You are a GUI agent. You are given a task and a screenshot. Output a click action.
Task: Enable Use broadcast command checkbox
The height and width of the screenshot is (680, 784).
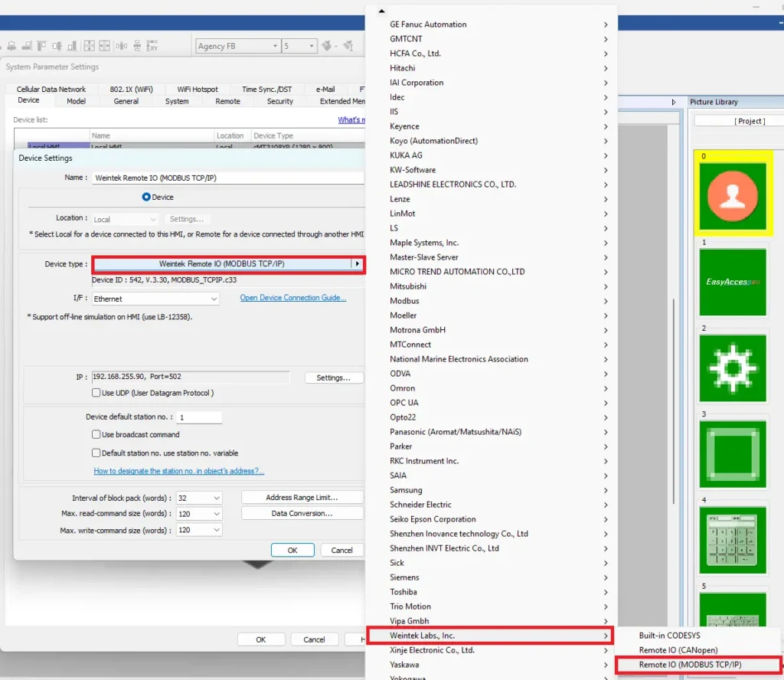[x=96, y=434]
